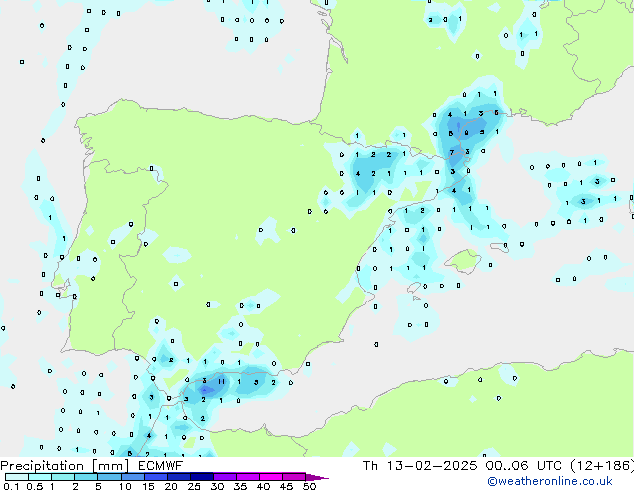
Task: Select the 5–10 mm legend color swatch
Action: click(109, 477)
